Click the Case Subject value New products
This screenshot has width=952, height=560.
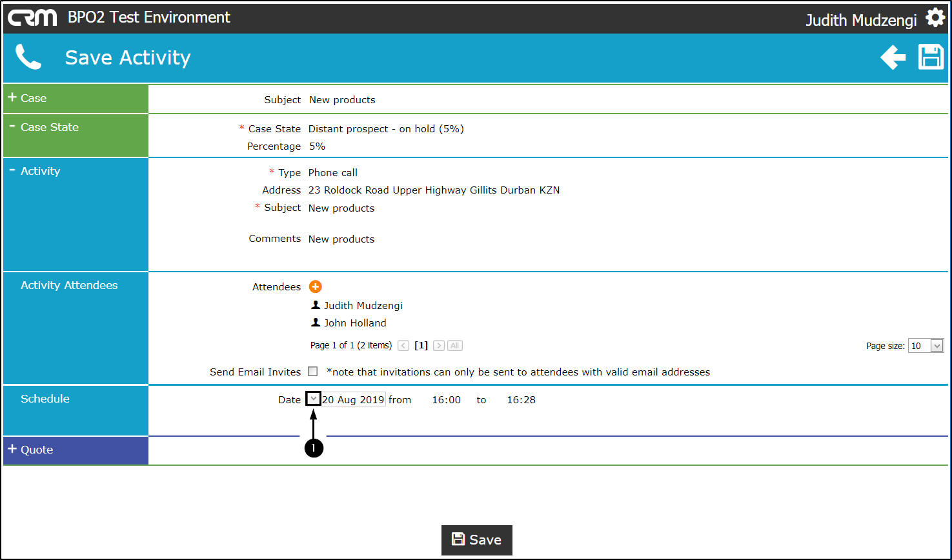pyautogui.click(x=342, y=100)
